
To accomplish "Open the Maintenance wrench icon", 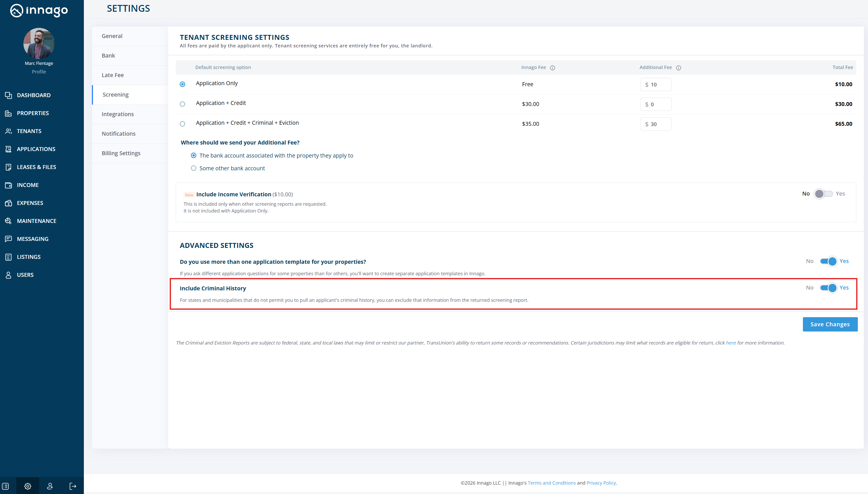I will (9, 221).
